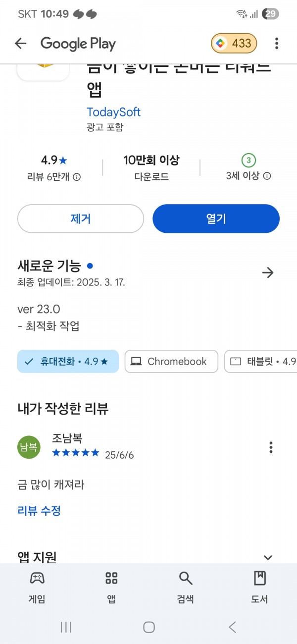297x644 pixels.
Task: Select the 태블릿 device filter chip
Action: [x=261, y=362]
